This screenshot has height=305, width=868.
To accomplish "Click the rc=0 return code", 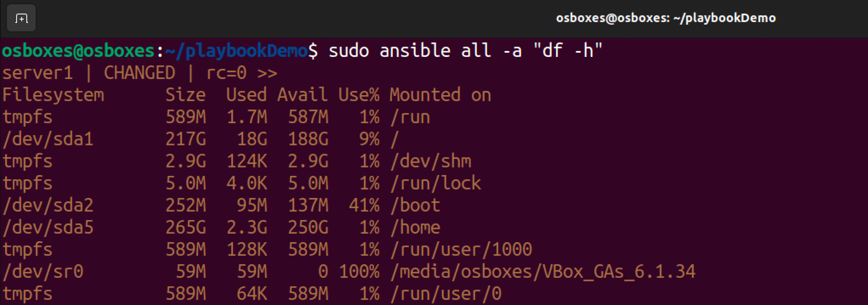I will click(226, 73).
